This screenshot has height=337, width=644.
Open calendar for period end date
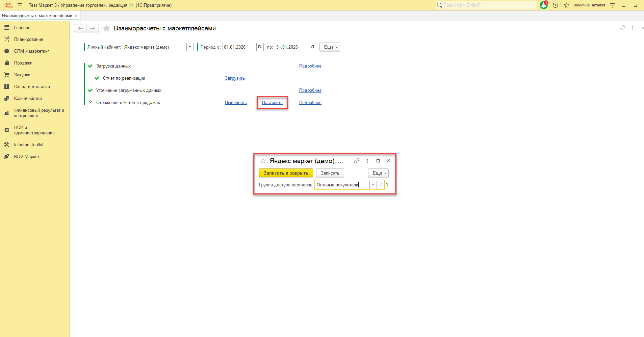(x=312, y=47)
